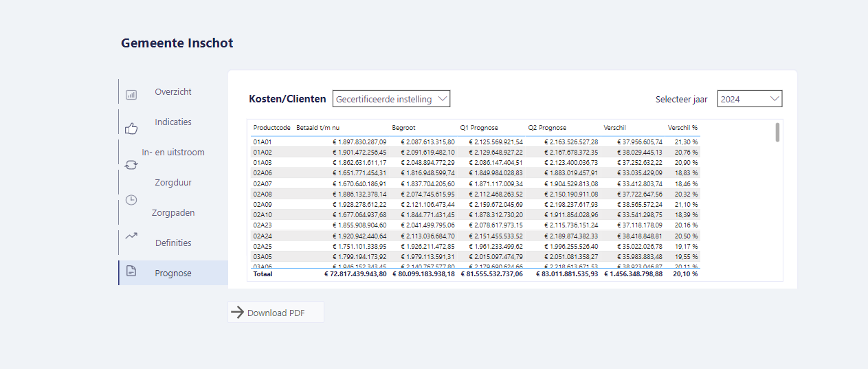The width and height of the screenshot is (868, 369).
Task: Select the product code 02A23 cell
Action: tap(263, 225)
